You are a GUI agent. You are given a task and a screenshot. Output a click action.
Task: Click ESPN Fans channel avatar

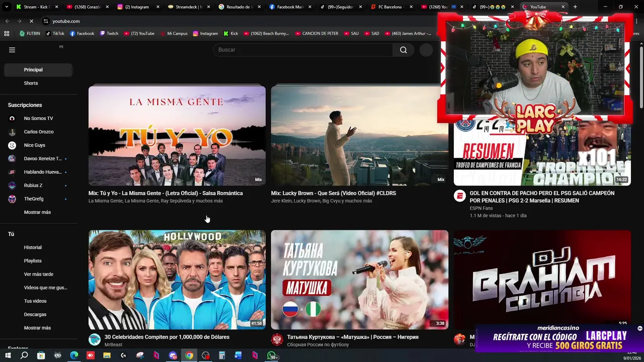460,196
